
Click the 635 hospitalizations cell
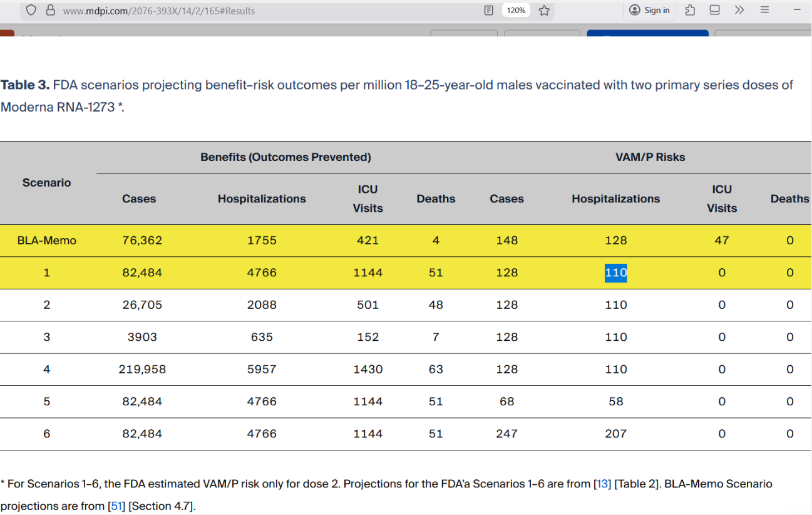coord(262,337)
